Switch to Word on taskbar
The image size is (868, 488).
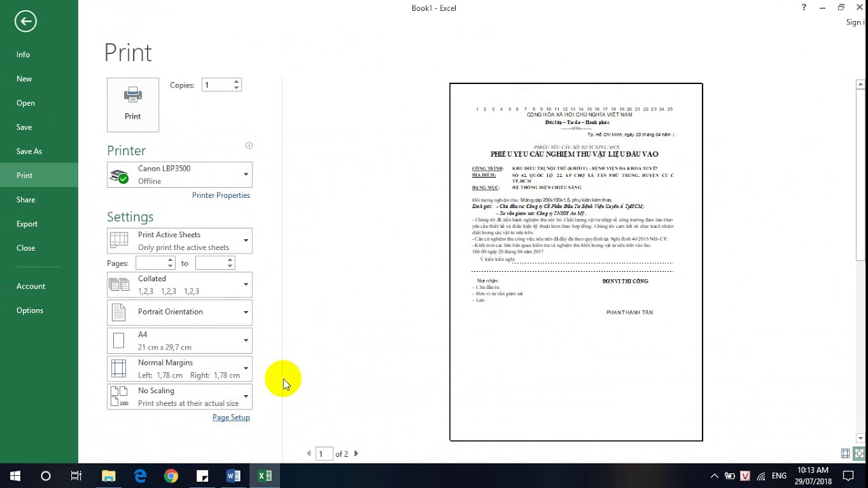click(233, 476)
